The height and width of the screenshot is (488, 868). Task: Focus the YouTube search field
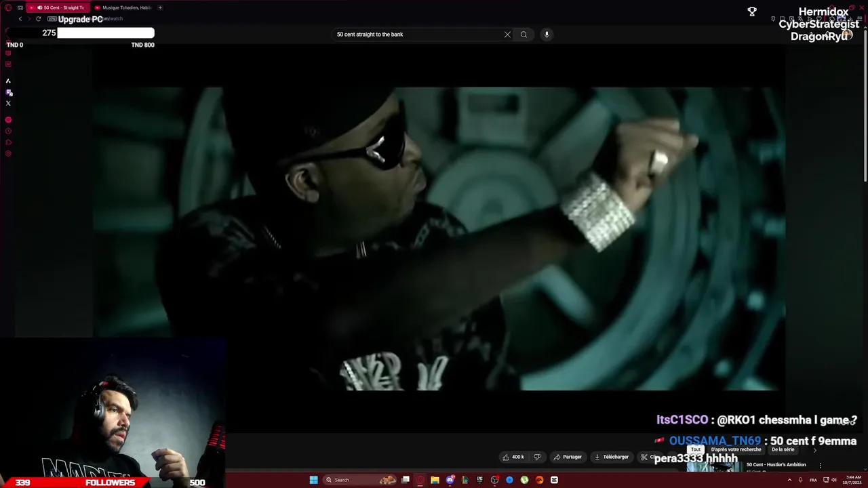[x=418, y=35]
